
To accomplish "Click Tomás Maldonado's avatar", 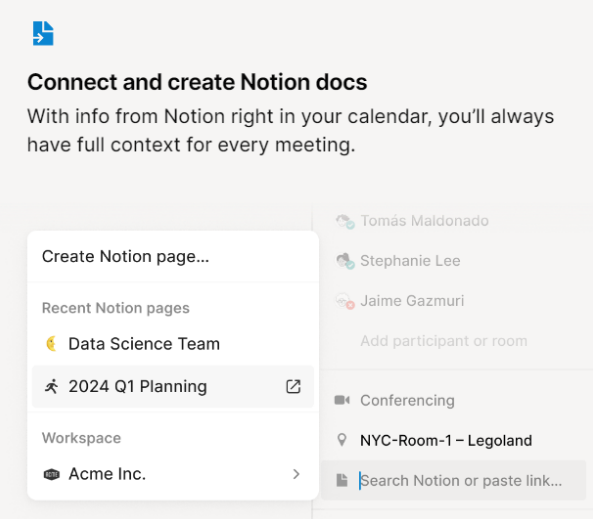I will (345, 221).
